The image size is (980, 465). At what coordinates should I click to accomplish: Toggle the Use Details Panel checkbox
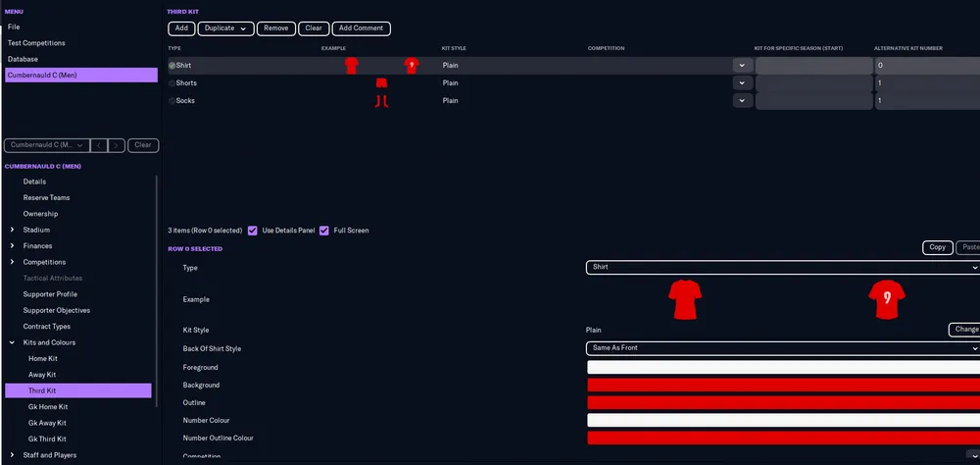pos(253,231)
